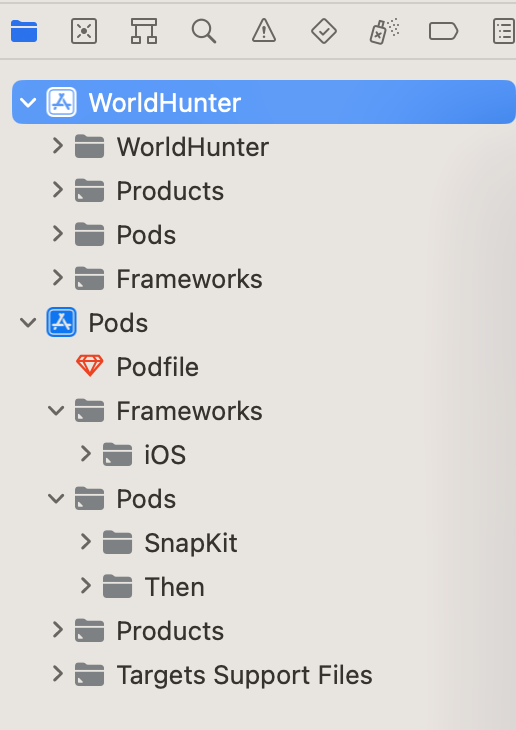Open the Debug navigator spray icon
Image resolution: width=516 pixels, height=730 pixels.
pyautogui.click(x=384, y=31)
